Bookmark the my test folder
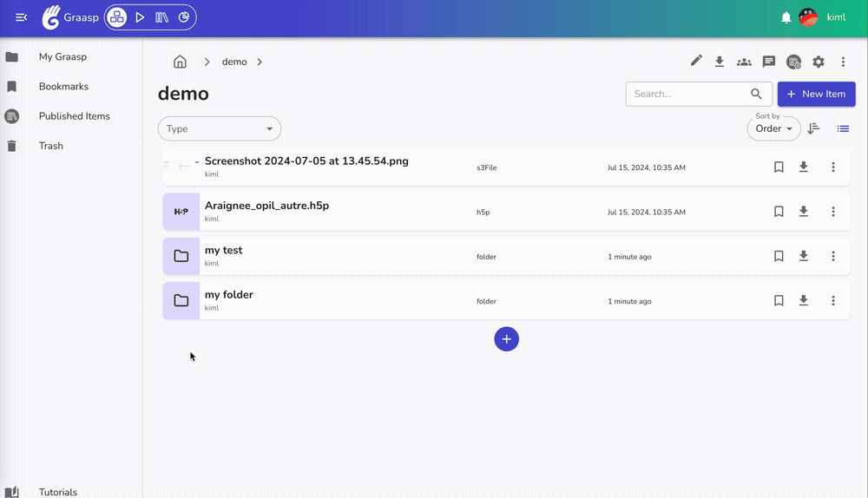Image resolution: width=868 pixels, height=498 pixels. click(779, 256)
